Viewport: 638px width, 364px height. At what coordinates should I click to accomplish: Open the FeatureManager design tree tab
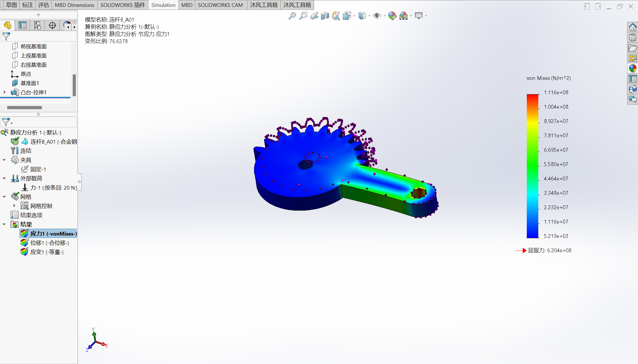click(7, 26)
